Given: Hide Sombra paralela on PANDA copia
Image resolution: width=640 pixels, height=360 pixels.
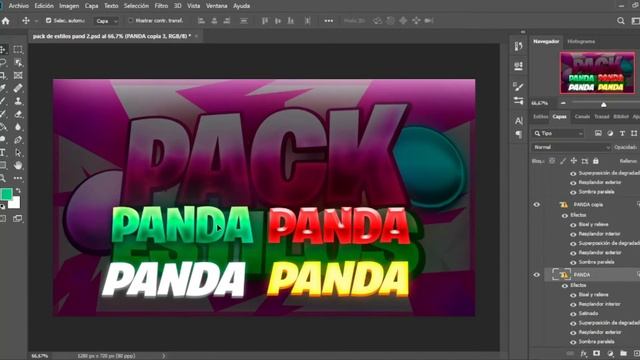Looking at the screenshot, I should coord(573,262).
